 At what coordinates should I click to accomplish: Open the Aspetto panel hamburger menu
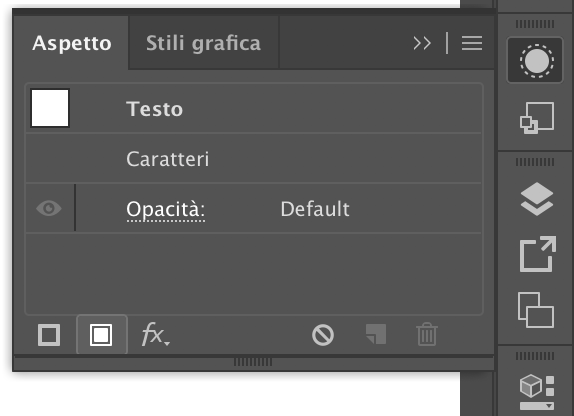pyautogui.click(x=472, y=43)
